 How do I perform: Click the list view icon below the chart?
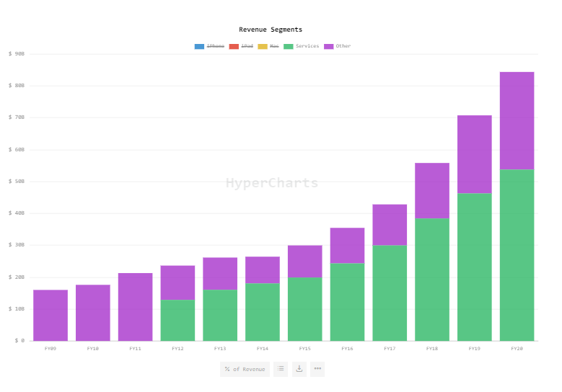pyautogui.click(x=281, y=369)
